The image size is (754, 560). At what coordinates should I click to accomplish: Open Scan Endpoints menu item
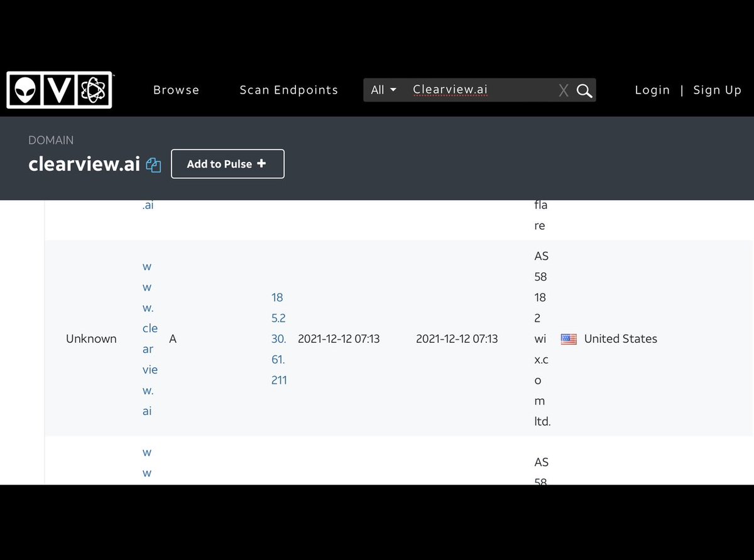(288, 90)
